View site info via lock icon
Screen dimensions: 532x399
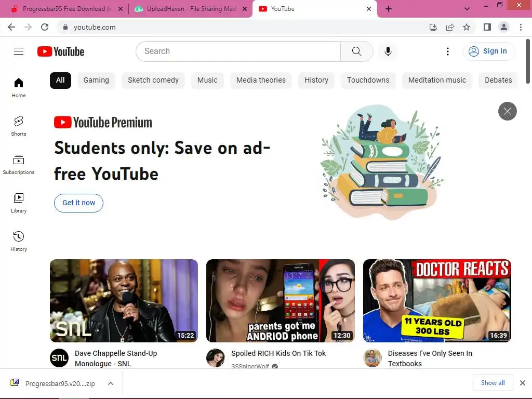point(65,27)
